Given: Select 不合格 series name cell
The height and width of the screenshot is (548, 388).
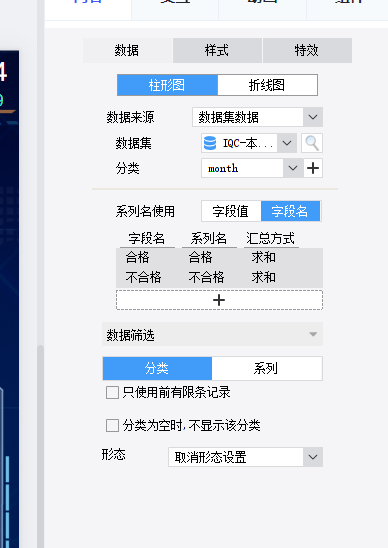Looking at the screenshot, I should [206, 277].
